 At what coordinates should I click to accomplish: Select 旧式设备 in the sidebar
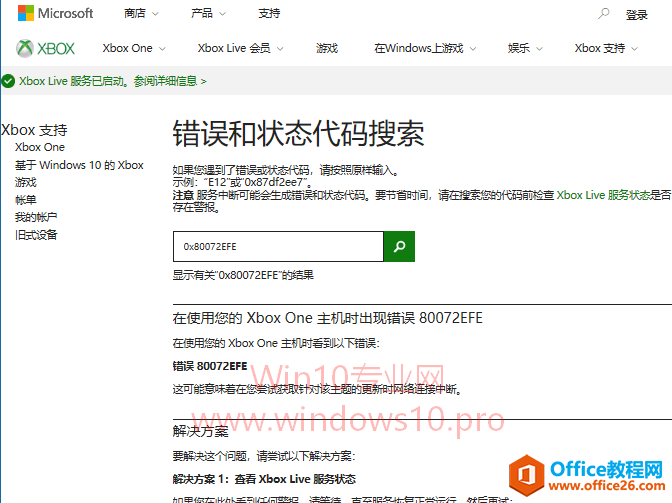[36, 235]
